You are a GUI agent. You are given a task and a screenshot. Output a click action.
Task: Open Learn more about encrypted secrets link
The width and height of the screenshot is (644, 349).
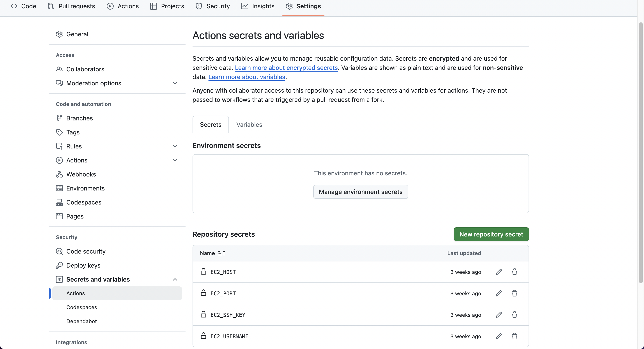point(286,67)
